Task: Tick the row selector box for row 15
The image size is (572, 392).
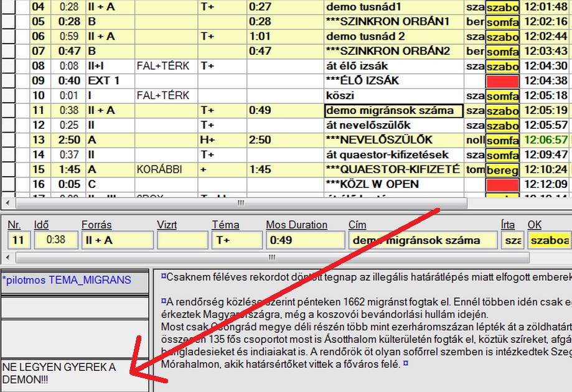Action: coord(8,169)
